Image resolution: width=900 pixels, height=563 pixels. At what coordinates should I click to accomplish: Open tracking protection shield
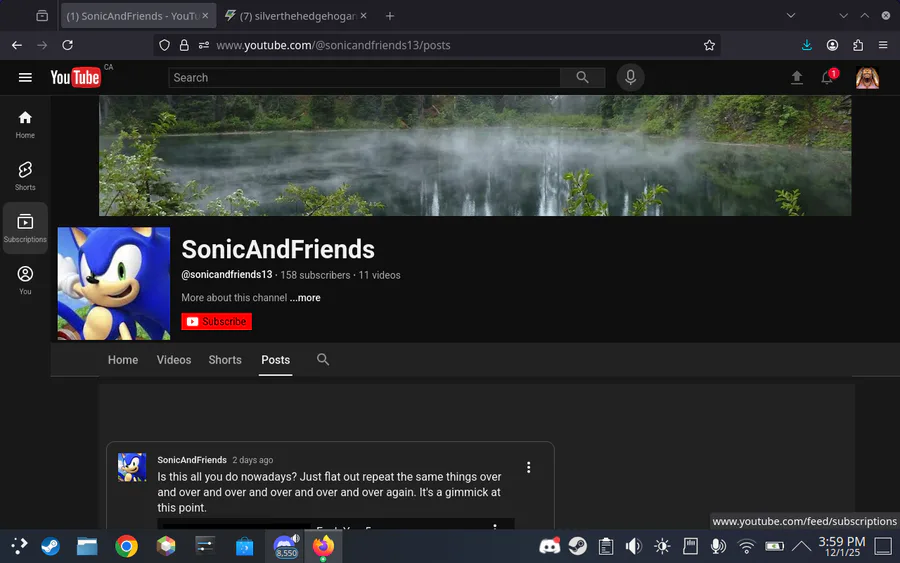point(164,45)
